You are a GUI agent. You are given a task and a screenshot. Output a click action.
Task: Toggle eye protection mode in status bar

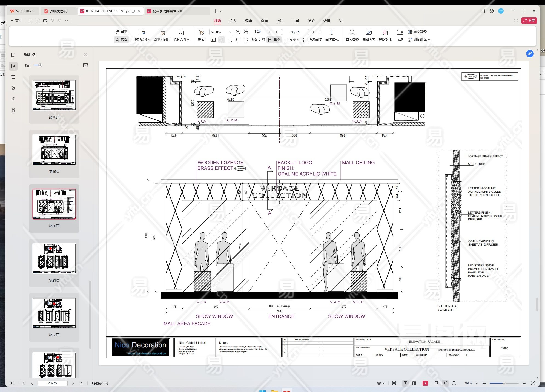[x=379, y=383]
